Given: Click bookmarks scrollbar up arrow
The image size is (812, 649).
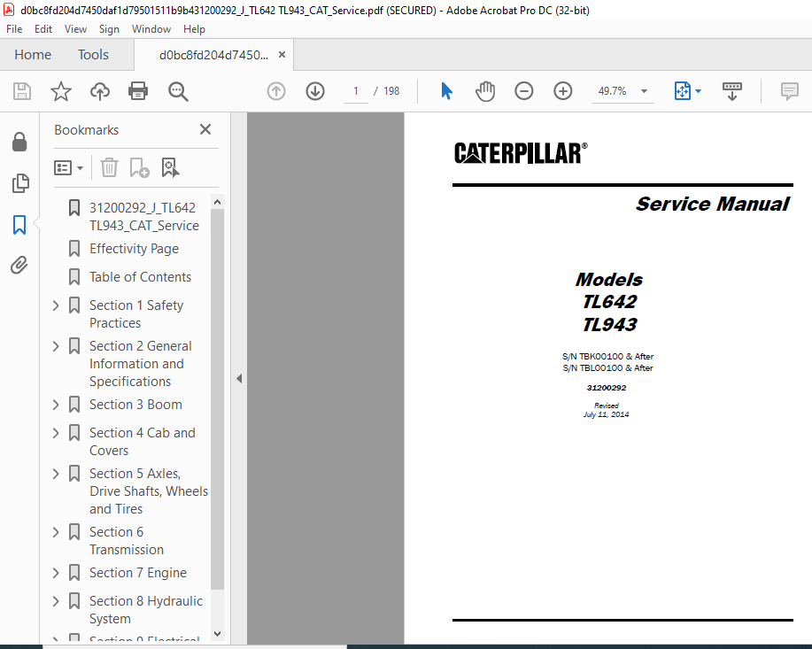Looking at the screenshot, I should coord(218,202).
